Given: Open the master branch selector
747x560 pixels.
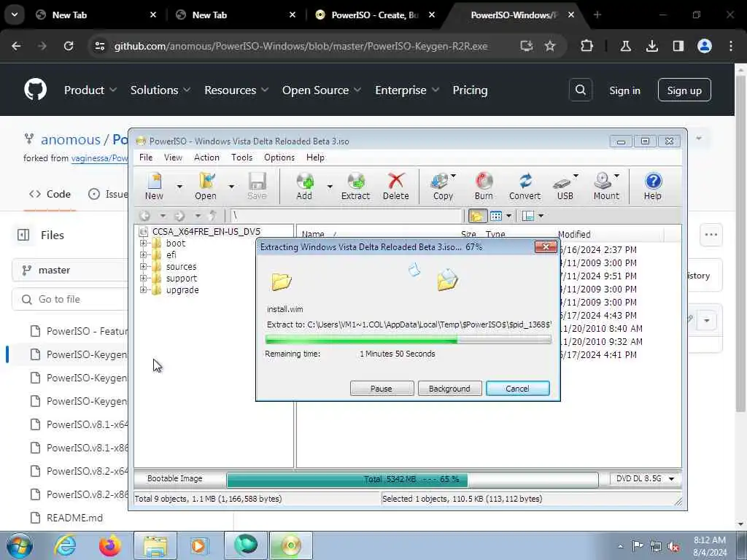Looking at the screenshot, I should coord(69,270).
